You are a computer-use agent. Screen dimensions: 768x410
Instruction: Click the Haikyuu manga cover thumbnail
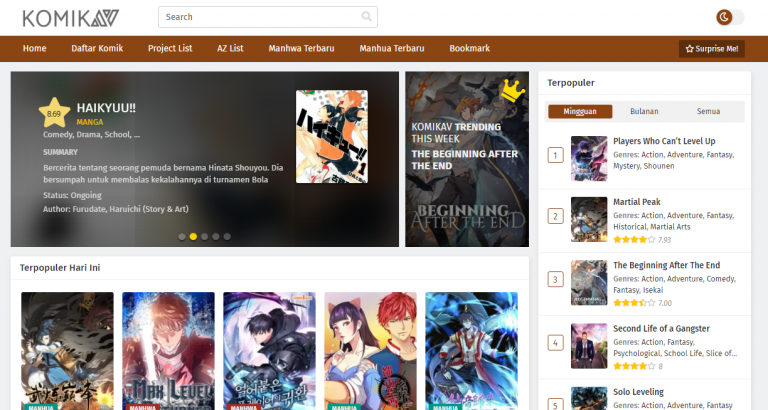332,137
